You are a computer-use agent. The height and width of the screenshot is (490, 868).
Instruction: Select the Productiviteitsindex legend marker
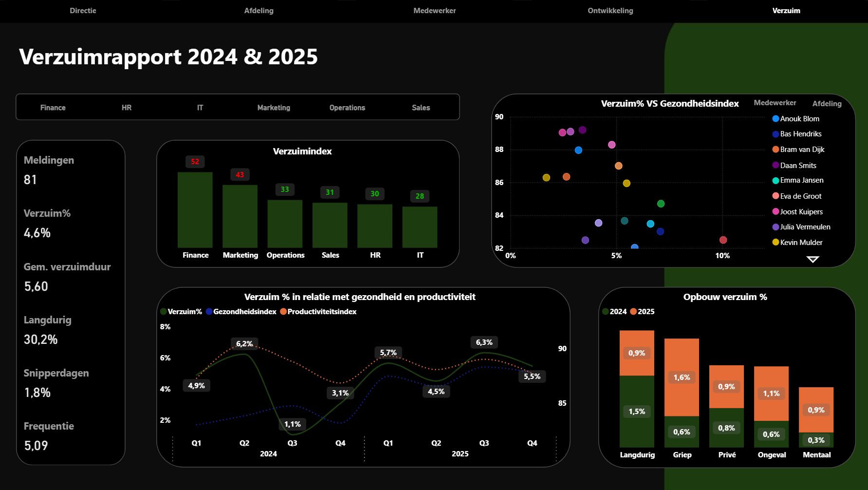click(x=283, y=312)
